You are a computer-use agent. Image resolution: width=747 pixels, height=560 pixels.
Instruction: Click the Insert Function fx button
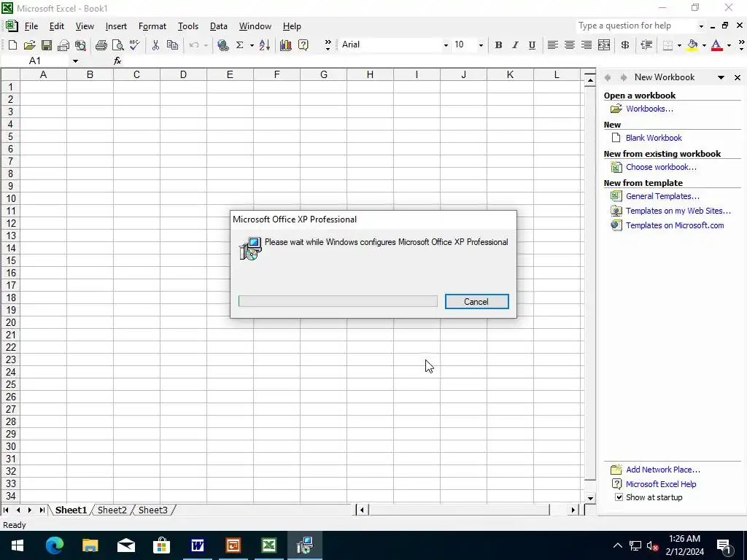117,61
